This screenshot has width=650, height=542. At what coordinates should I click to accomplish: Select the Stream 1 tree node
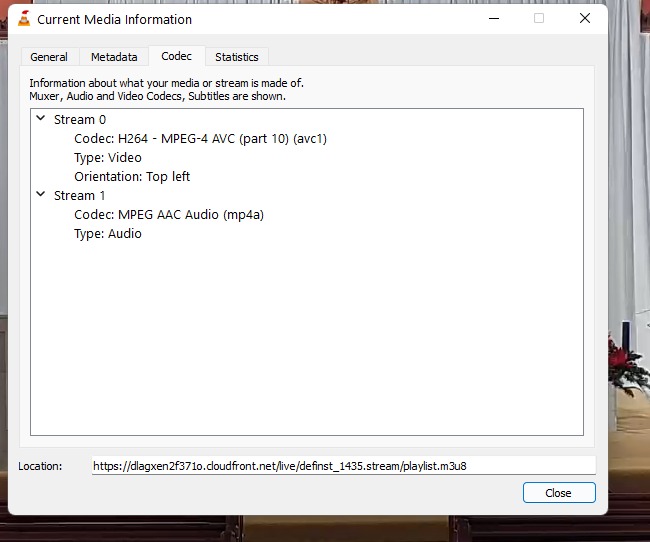(x=80, y=196)
